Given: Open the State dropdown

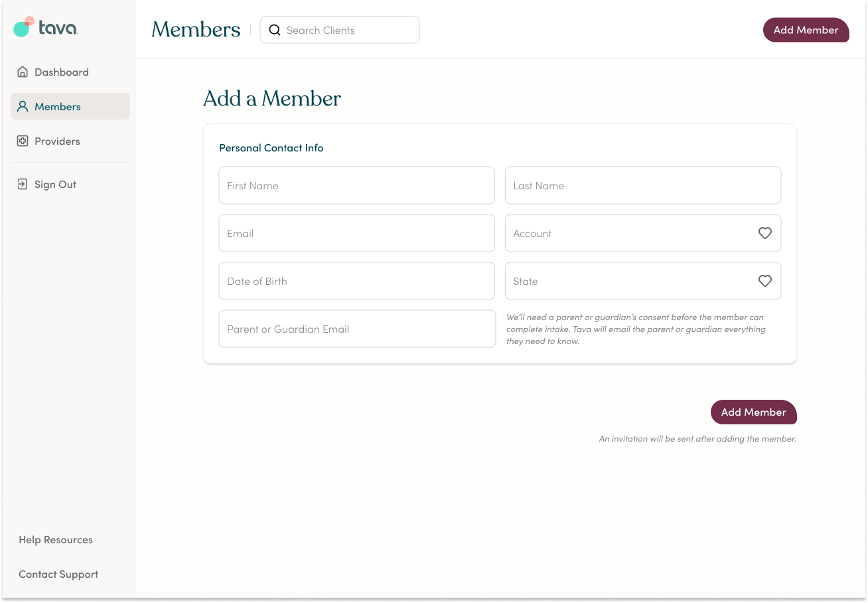Looking at the screenshot, I should [x=643, y=281].
